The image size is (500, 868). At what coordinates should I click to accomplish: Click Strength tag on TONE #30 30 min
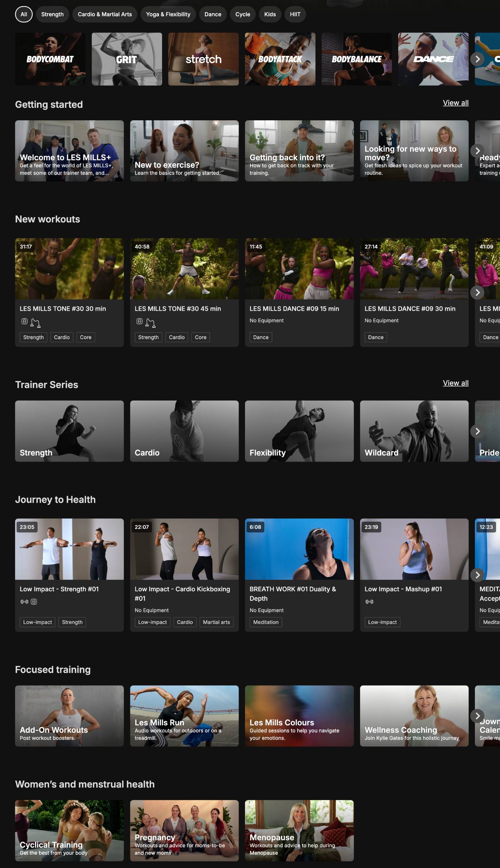click(34, 337)
